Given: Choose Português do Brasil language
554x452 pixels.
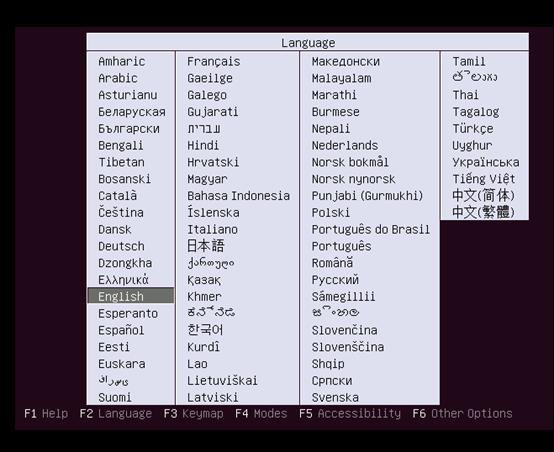Looking at the screenshot, I should [371, 229].
